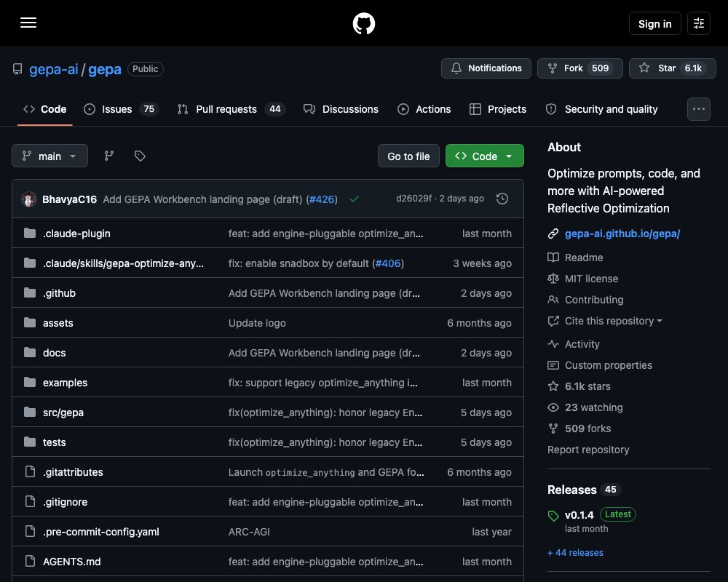
Task: Click the eye icon beside 23 watching
Action: tap(553, 407)
